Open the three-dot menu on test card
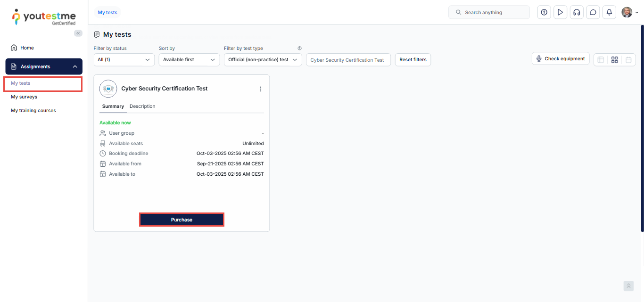644x302 pixels. coord(261,89)
